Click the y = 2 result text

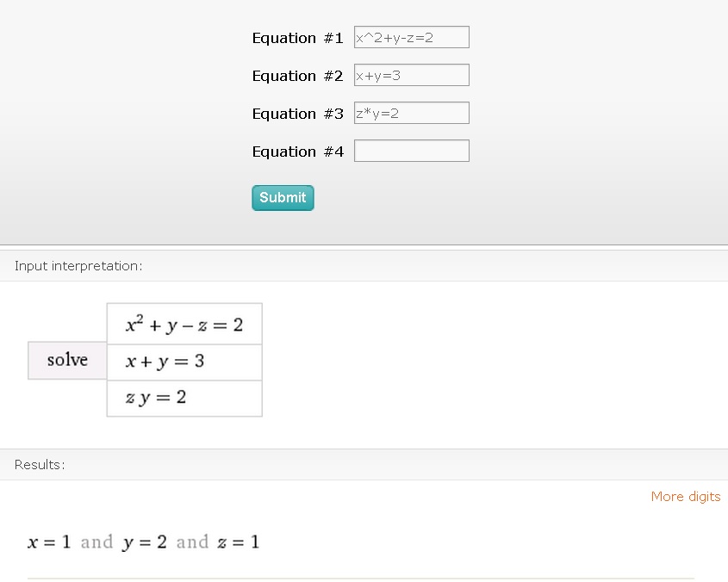click(x=145, y=542)
